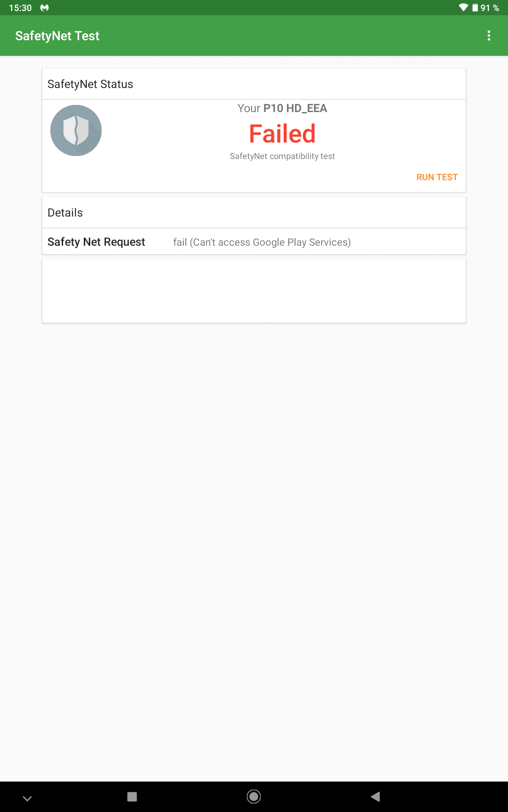Tap the fail Google Play Services message

[x=262, y=242]
